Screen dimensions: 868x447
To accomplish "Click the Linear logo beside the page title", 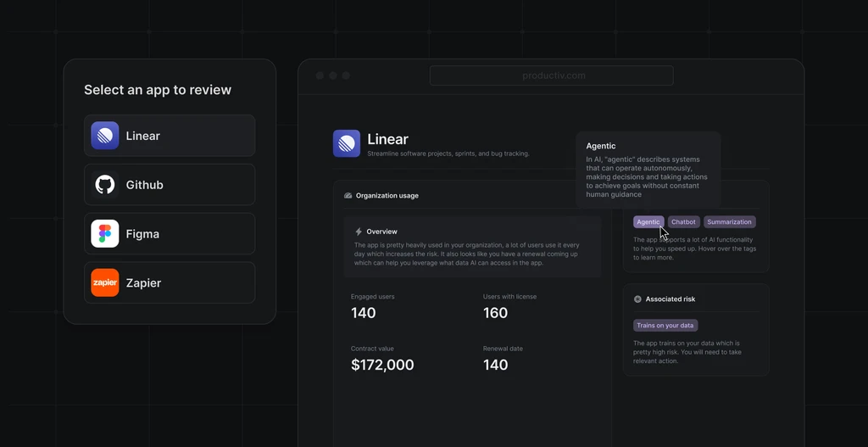I will point(347,143).
